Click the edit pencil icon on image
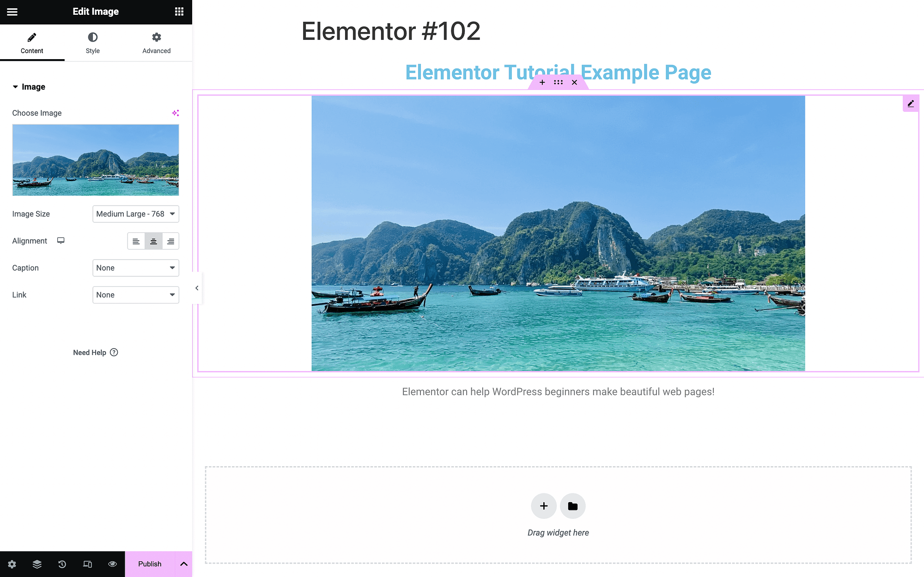This screenshot has width=924, height=577. tap(911, 103)
